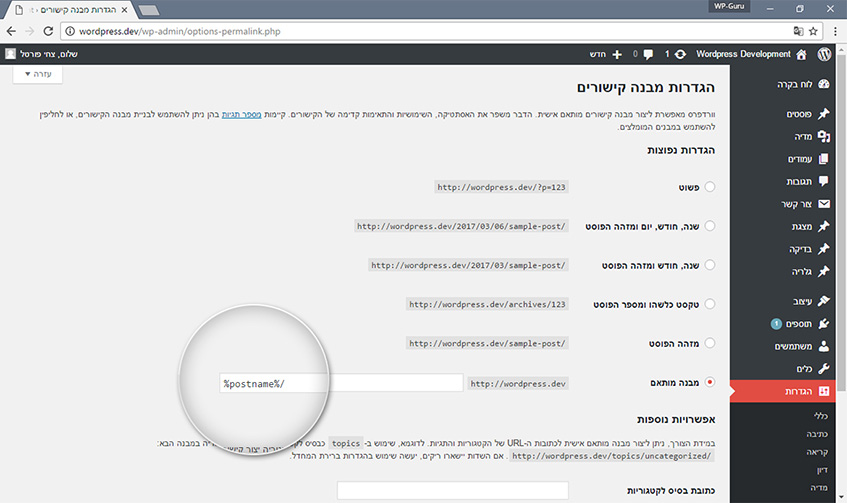The width and height of the screenshot is (847, 503).
Task: Open the settings icon for 'הגדרות'
Action: (x=824, y=391)
